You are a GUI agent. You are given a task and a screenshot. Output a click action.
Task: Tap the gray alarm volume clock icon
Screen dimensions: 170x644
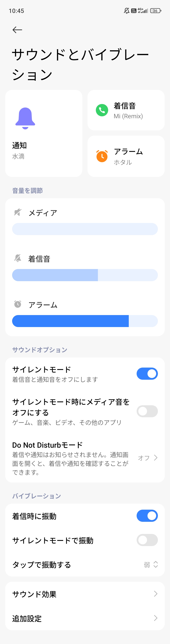[x=18, y=304]
